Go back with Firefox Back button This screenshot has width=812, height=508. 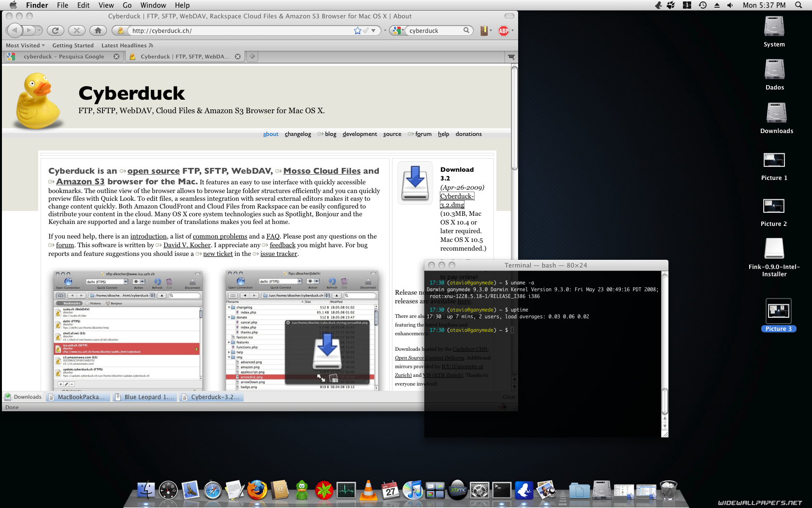tap(14, 30)
